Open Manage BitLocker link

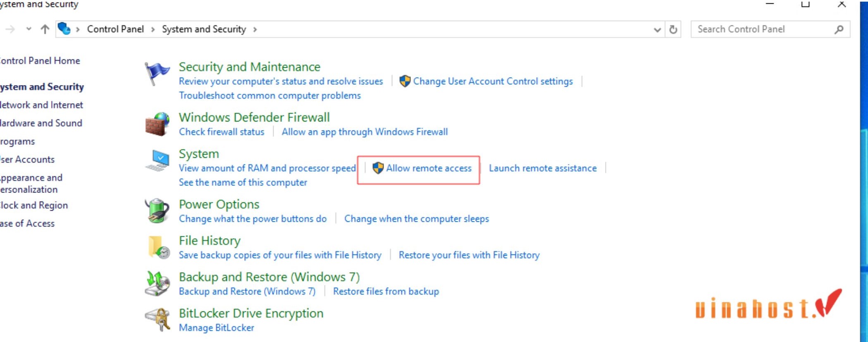tap(217, 328)
